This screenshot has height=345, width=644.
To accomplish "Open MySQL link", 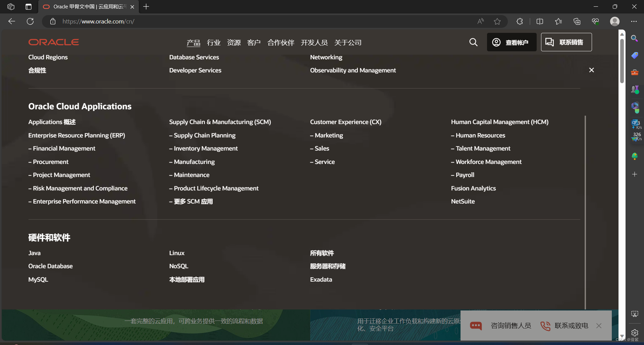I will (38, 280).
